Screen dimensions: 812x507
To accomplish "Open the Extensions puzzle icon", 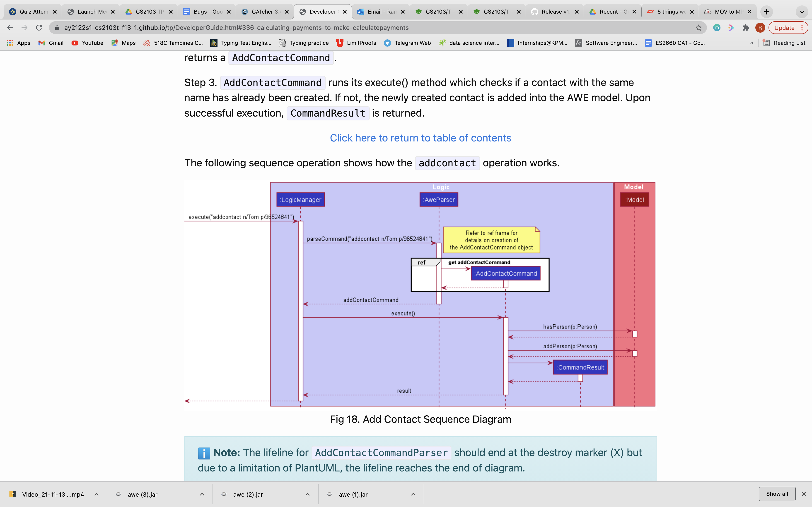I will coord(746,27).
